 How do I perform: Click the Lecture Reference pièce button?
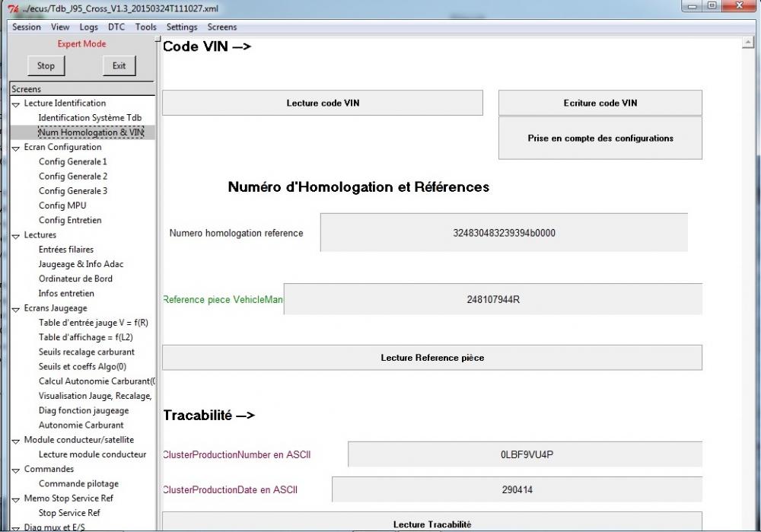432,358
